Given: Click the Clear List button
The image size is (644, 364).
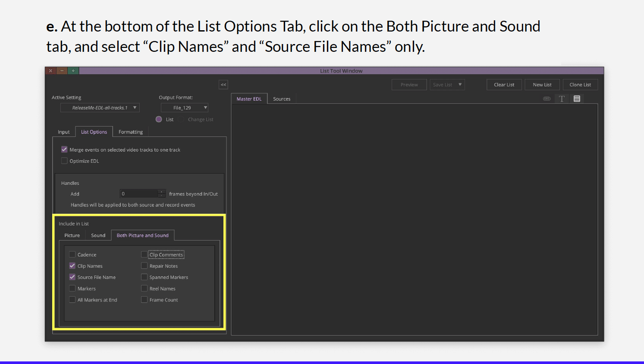Looking at the screenshot, I should [x=504, y=85].
